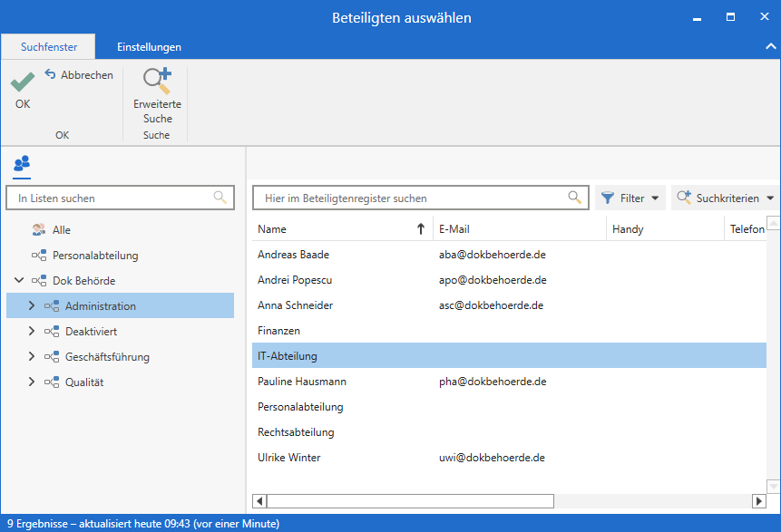Open the Filter dropdown
Viewport: 781px width, 532px height.
[630, 198]
